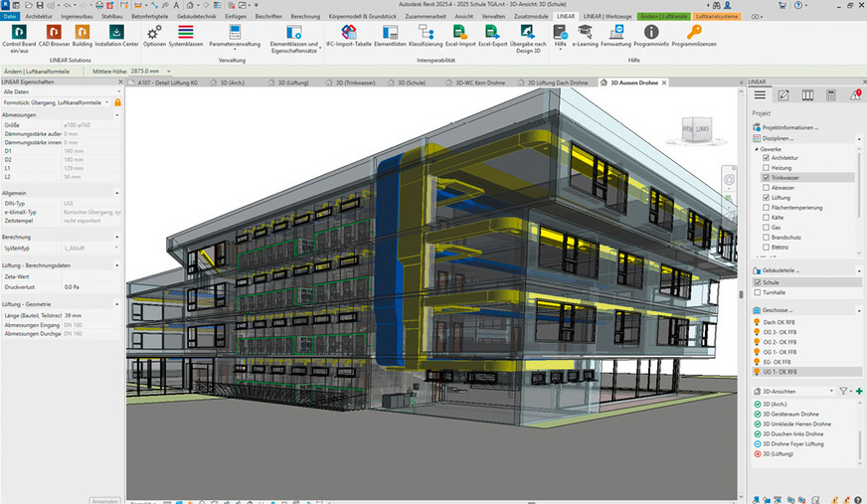
Task: Check the Turnhalle building part checkbox
Action: pos(757,293)
